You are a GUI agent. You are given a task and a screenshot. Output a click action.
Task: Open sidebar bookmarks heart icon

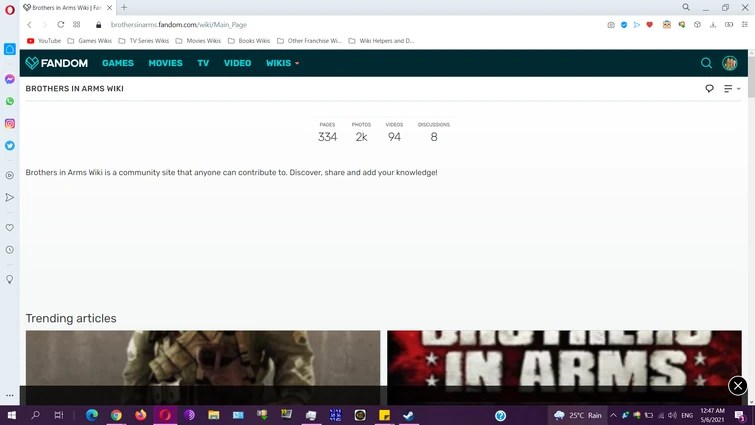pyautogui.click(x=10, y=227)
